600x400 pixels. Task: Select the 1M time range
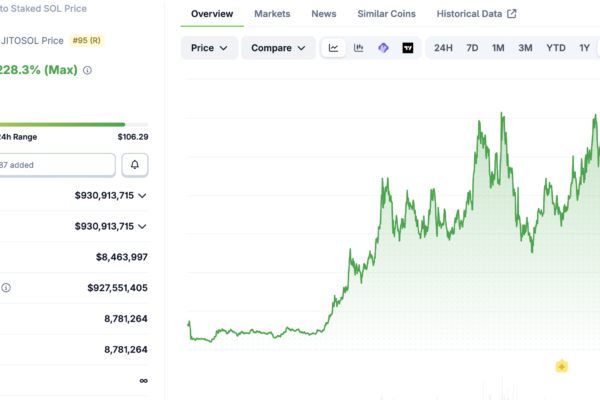pyautogui.click(x=498, y=48)
